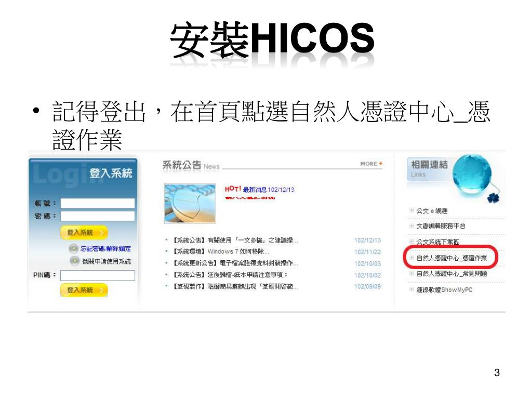The image size is (532, 399).
Task: Click the plus icon beside 自然人憑證中心_常見問題
Action: pyautogui.click(x=411, y=273)
